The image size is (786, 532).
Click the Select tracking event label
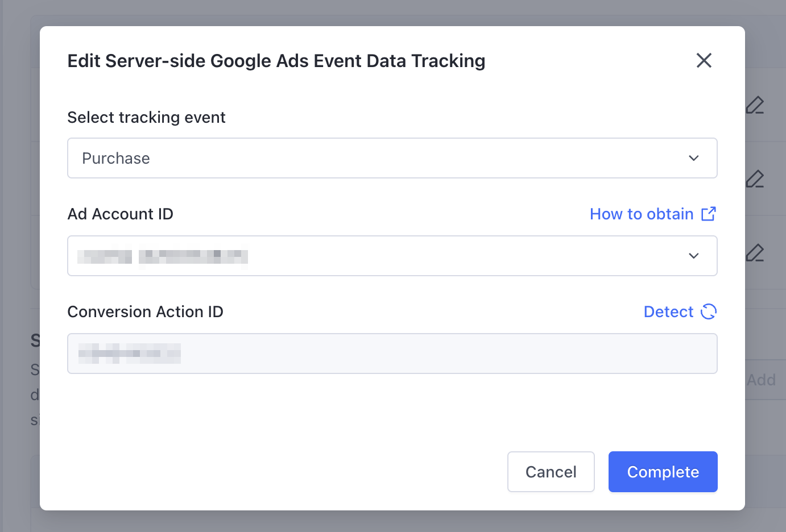pyautogui.click(x=146, y=118)
